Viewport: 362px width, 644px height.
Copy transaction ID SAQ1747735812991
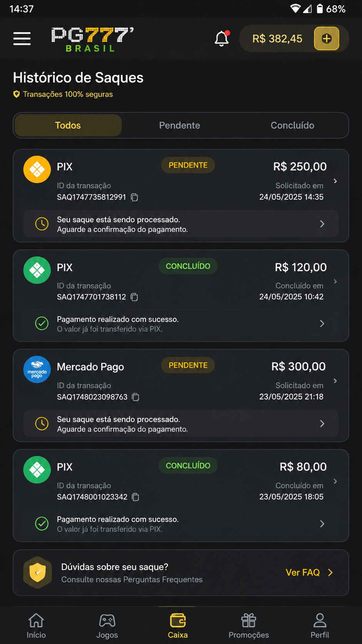click(x=134, y=197)
